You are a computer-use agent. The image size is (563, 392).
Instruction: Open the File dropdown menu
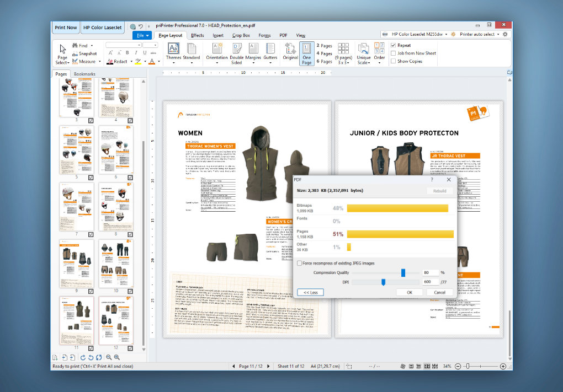click(x=142, y=35)
